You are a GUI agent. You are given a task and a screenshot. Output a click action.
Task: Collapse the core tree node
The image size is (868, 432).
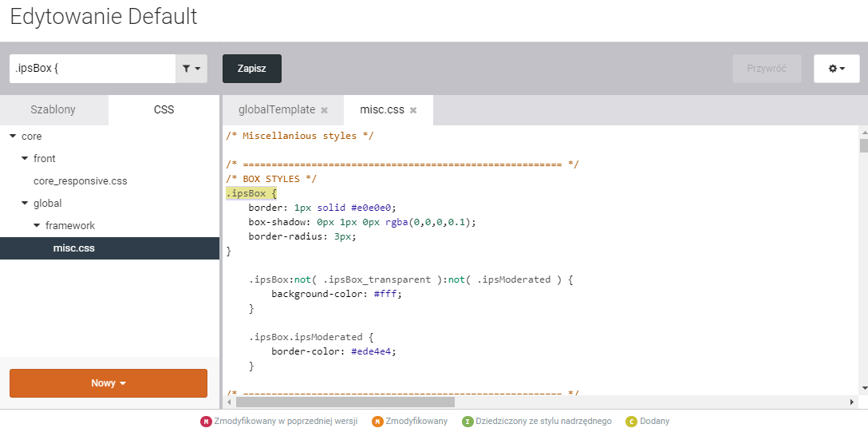point(13,137)
